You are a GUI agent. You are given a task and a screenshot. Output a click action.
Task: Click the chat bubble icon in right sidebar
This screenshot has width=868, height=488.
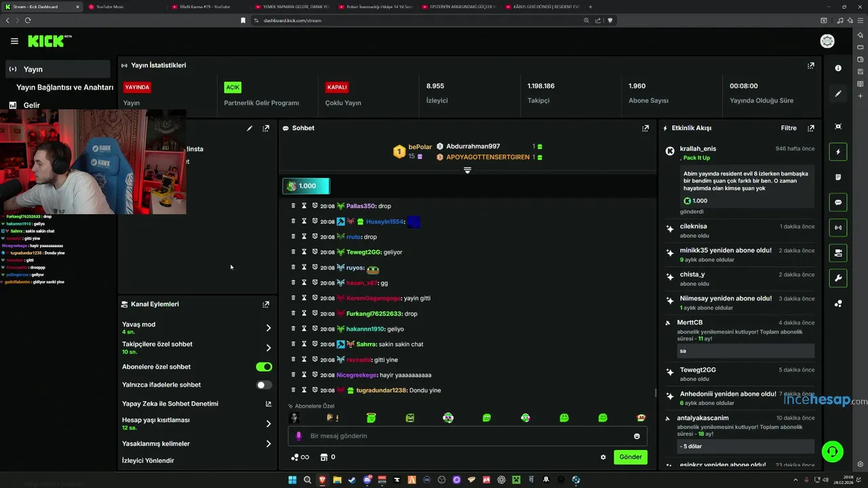[838, 203]
